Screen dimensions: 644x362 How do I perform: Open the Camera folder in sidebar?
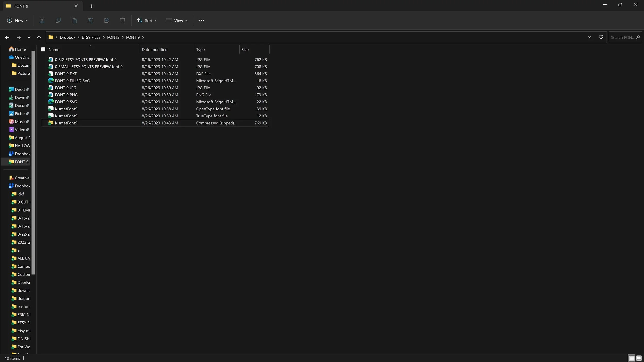(x=21, y=266)
